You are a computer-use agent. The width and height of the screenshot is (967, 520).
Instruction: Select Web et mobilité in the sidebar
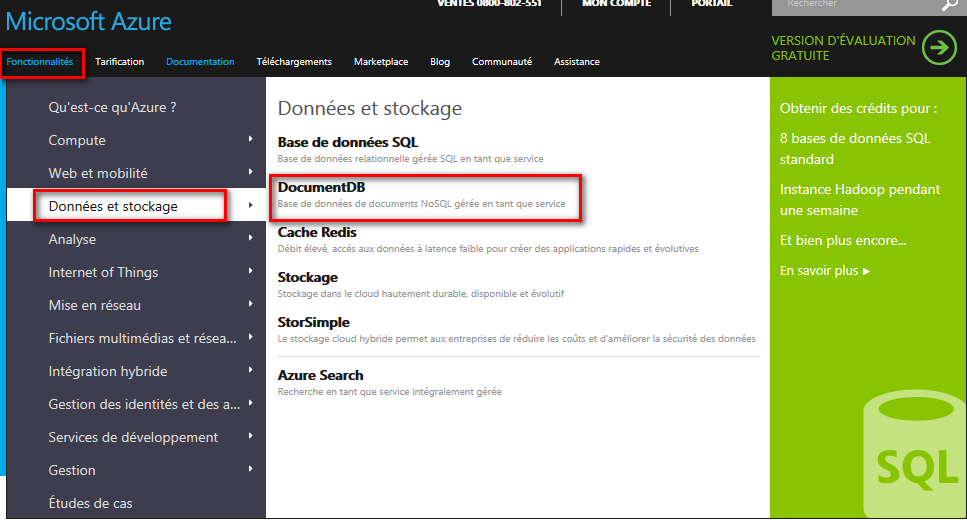click(98, 173)
